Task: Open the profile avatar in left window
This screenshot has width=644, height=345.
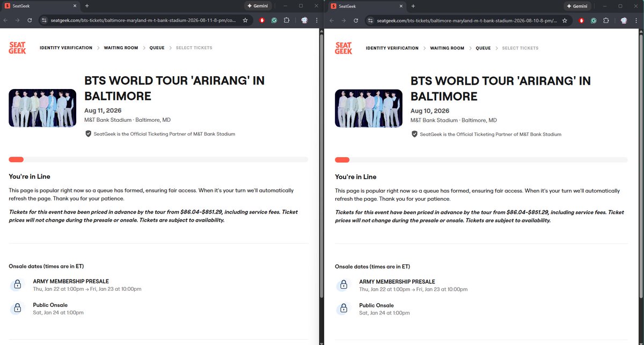Action: (304, 20)
